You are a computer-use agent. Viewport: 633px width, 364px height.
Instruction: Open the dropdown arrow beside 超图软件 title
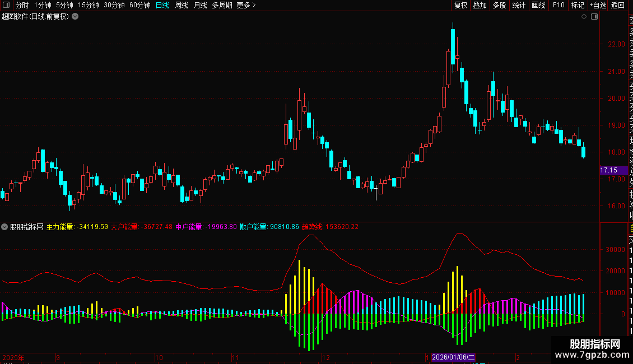75,17
